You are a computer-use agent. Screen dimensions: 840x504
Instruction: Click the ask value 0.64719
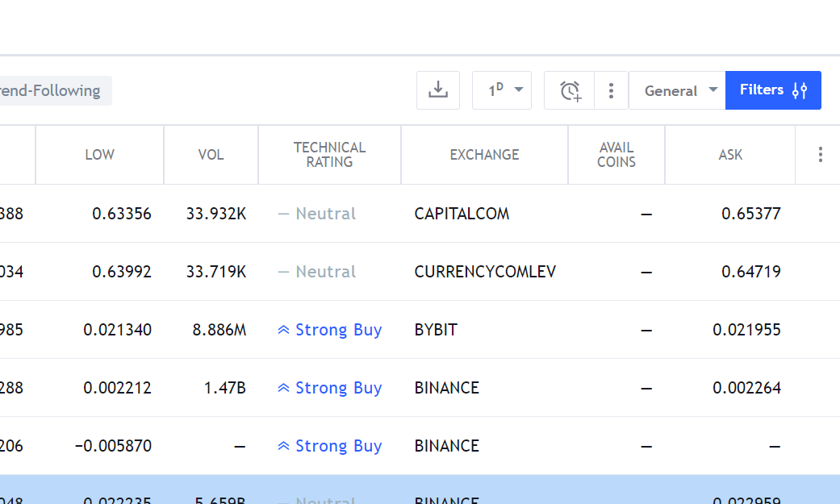click(751, 272)
